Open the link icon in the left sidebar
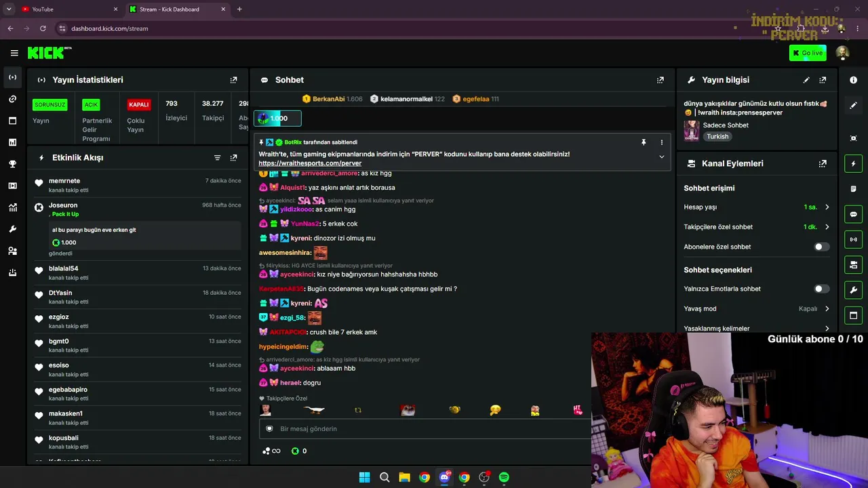 tap(12, 99)
